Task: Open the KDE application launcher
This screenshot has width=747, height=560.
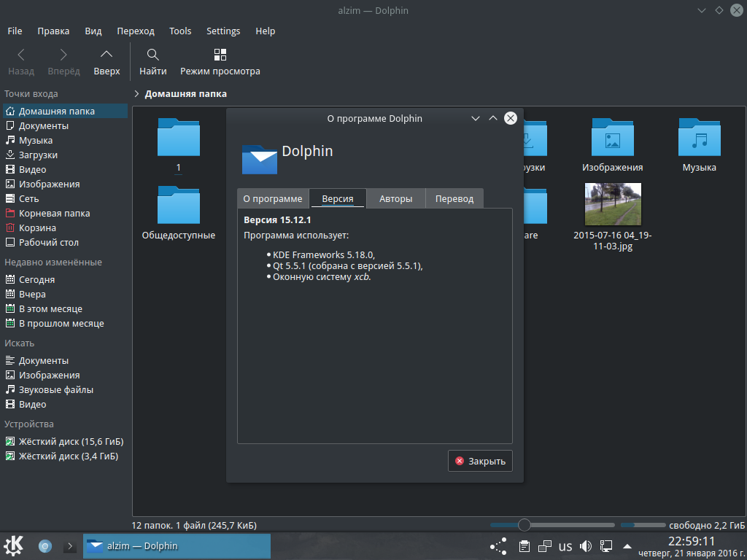Action: (14, 545)
